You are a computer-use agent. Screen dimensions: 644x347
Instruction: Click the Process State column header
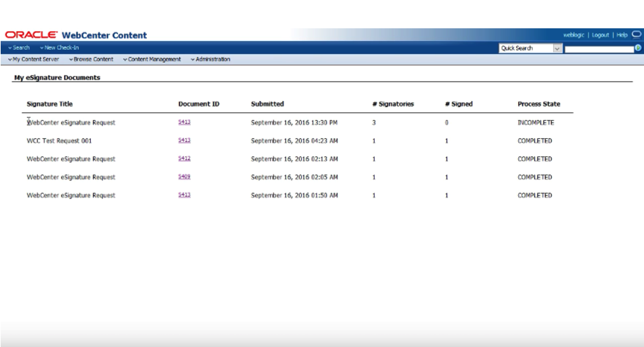point(539,104)
